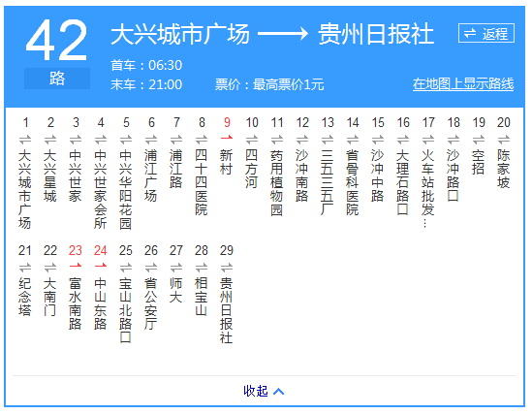Select stop 大理石路口

pos(403,182)
